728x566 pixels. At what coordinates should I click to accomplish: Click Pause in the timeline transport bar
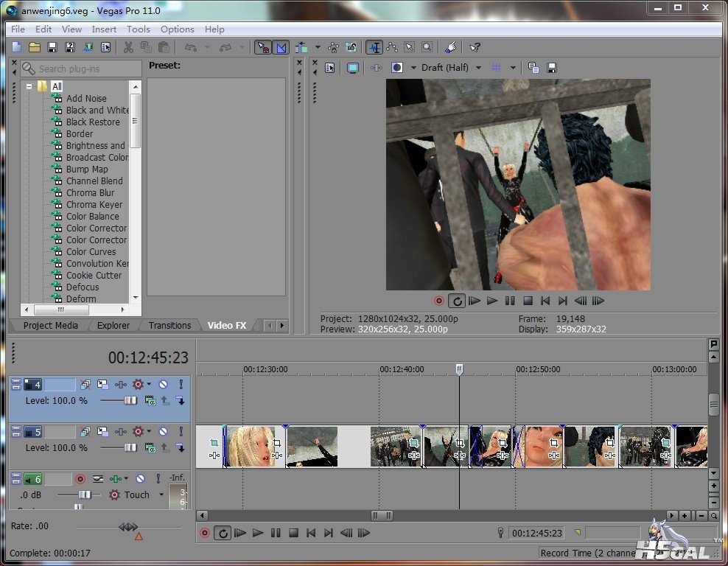tap(276, 533)
